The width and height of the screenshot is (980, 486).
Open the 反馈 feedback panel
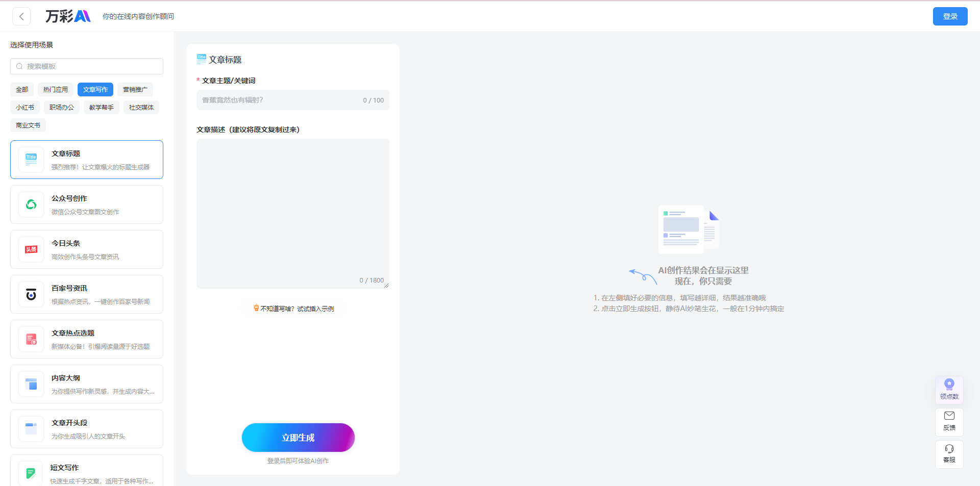pyautogui.click(x=949, y=422)
